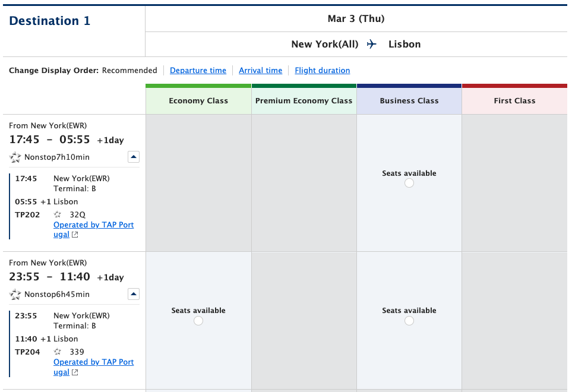Open the Operated by TAP Portugal link for TP202
The image size is (572, 392).
(93, 225)
